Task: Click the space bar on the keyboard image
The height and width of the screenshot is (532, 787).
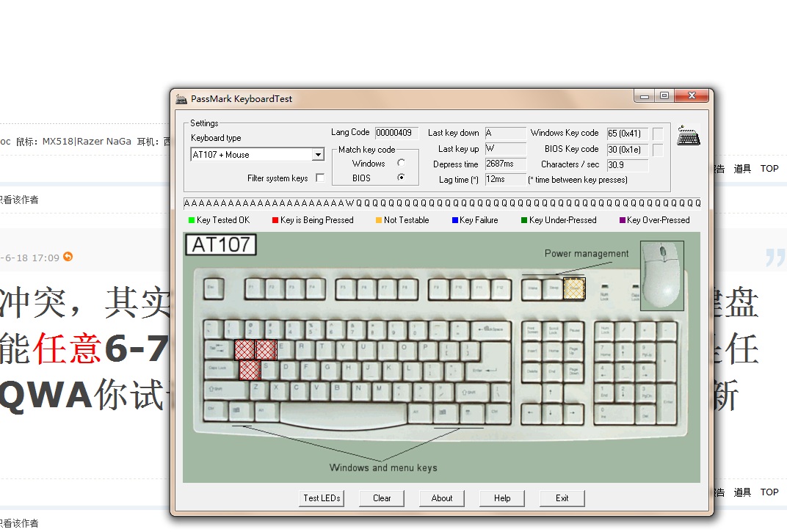Action: click(x=344, y=415)
